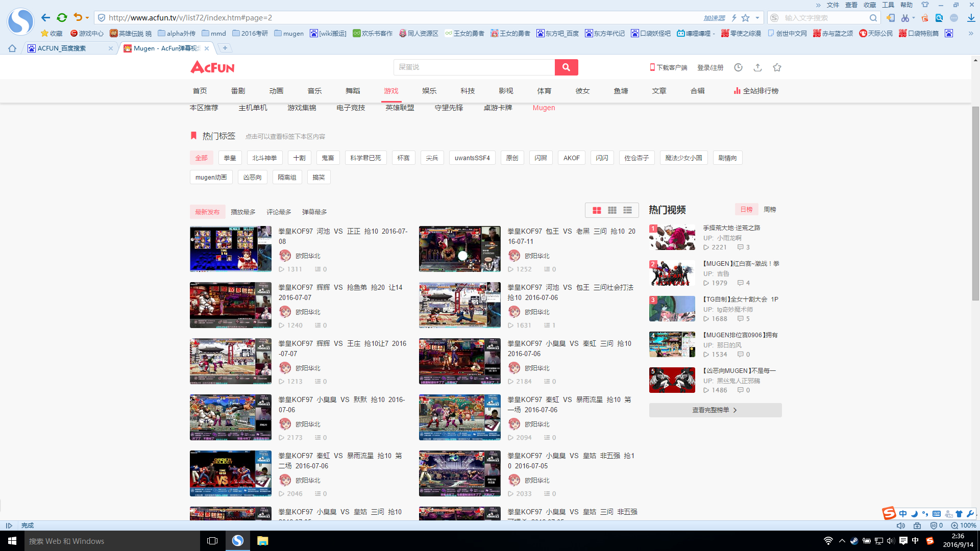Image resolution: width=980 pixels, height=551 pixels.
Task: Open the browser downloads arrow icon
Action: (x=971, y=18)
